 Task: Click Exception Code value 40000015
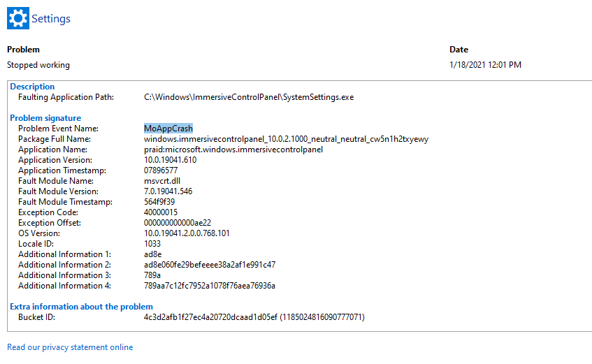click(x=161, y=212)
